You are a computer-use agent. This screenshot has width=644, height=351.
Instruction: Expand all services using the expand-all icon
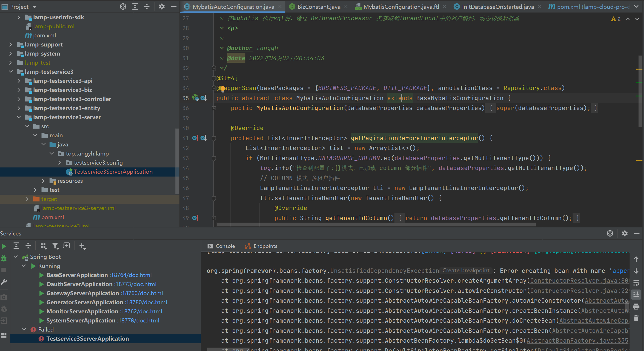pos(16,246)
